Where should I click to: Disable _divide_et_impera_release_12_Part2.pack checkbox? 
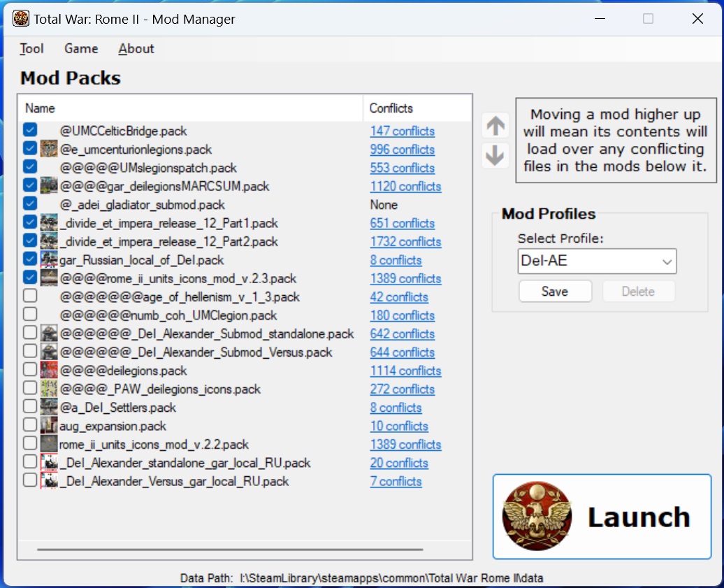click(30, 241)
